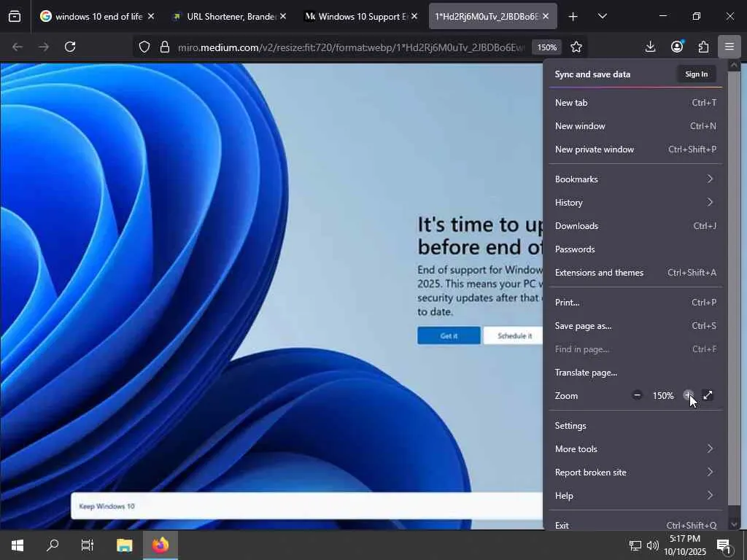
Task: Close the Windows 10 Support tab
Action: click(414, 16)
